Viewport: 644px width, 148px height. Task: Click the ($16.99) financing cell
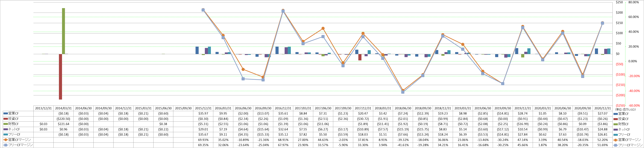[x=523, y=124]
